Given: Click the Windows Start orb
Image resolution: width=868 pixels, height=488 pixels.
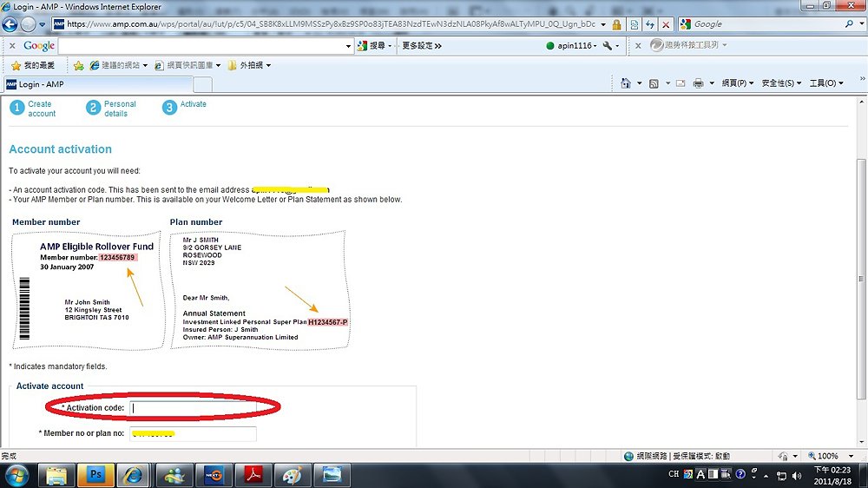Looking at the screenshot, I should (x=16, y=476).
